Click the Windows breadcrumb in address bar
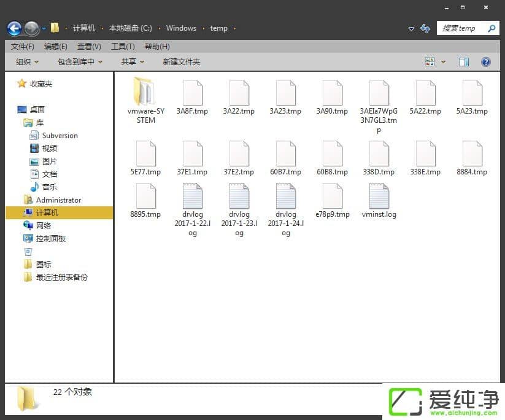Viewport: 505px width, 420px height. click(181, 28)
